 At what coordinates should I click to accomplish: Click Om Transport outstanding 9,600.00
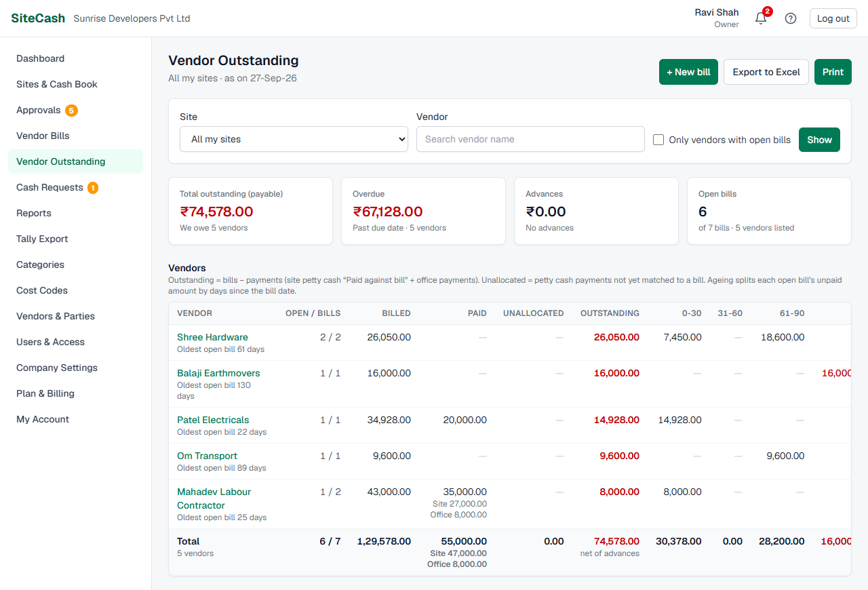tap(619, 456)
